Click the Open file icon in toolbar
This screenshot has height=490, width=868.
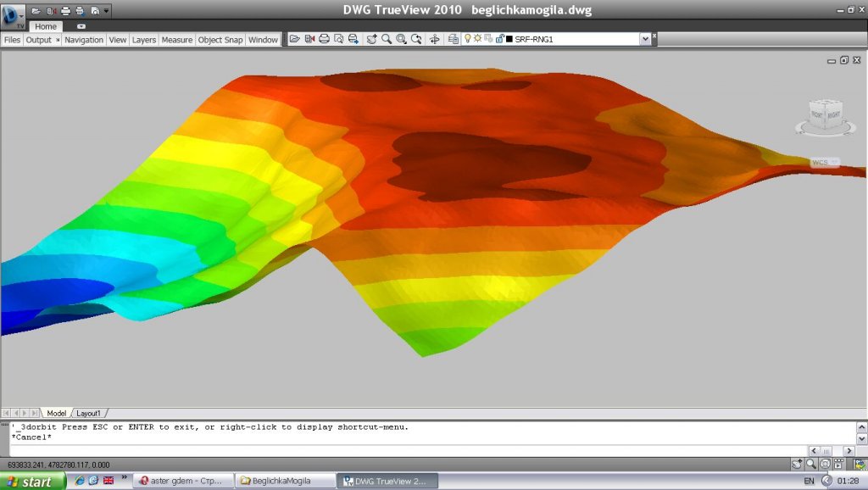coord(295,39)
